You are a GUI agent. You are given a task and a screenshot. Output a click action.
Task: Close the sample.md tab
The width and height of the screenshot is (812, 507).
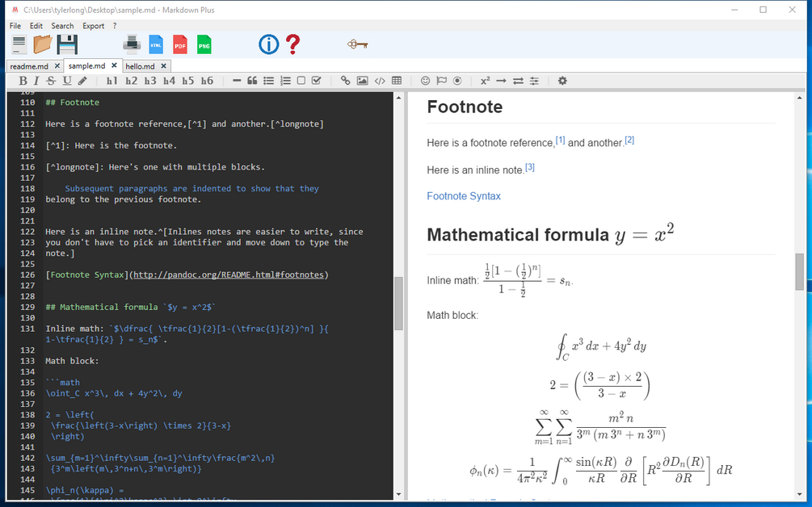(x=114, y=65)
